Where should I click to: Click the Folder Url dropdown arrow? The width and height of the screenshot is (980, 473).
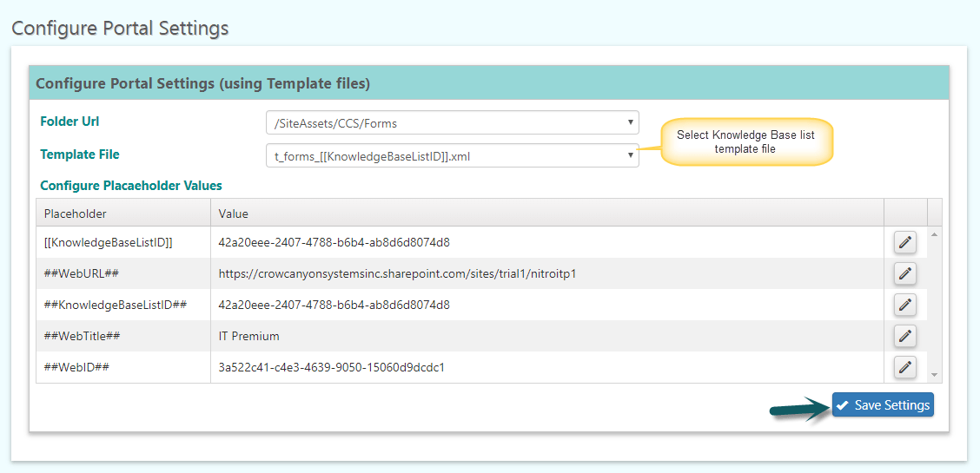pos(631,123)
